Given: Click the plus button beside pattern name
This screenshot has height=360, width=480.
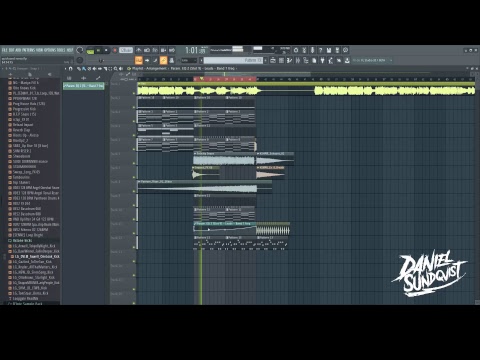Looking at the screenshot, I should point(265,60).
